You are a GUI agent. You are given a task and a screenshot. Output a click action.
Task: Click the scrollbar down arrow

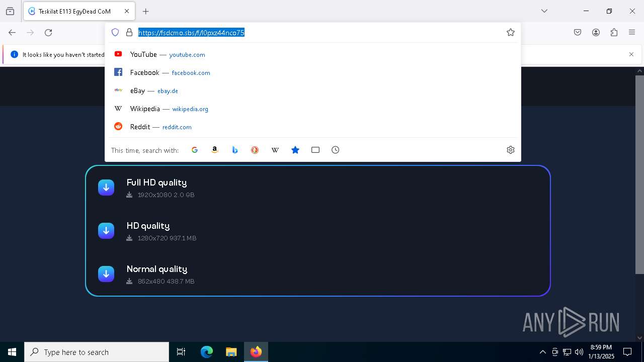coord(639,338)
